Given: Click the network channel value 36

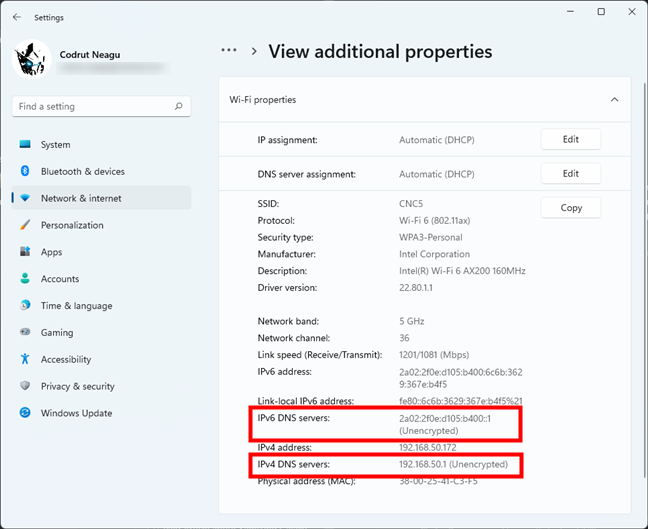Looking at the screenshot, I should pos(404,338).
